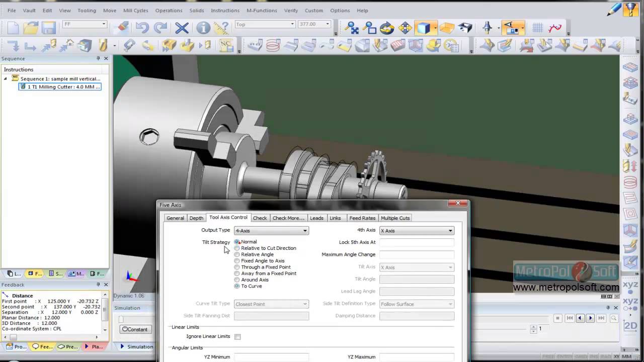Screen dimensions: 644x362
Task: Save using the floppy disk icon
Action: coord(49,28)
